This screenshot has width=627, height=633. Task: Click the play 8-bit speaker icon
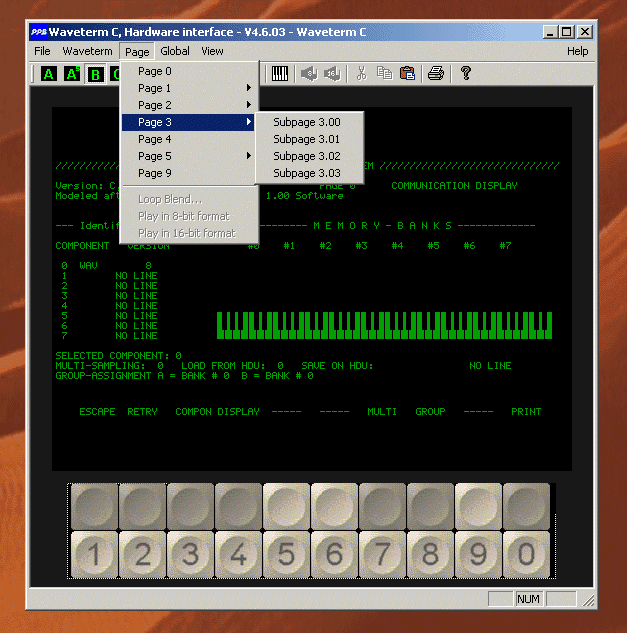pos(309,73)
